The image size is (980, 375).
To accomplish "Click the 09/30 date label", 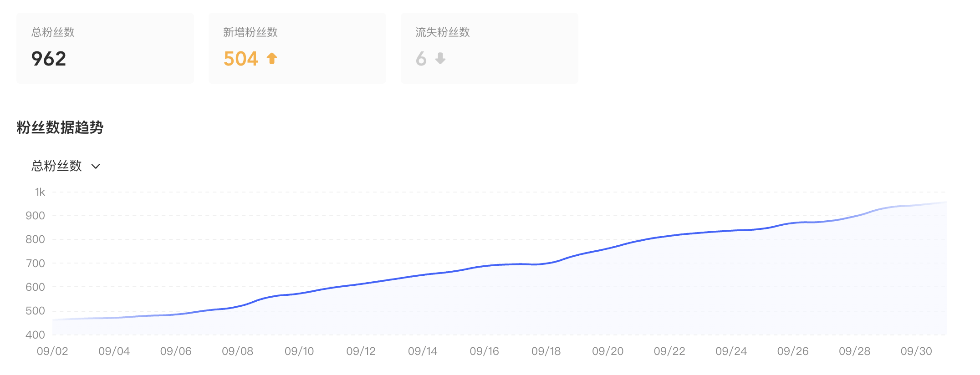I will coord(916,351).
